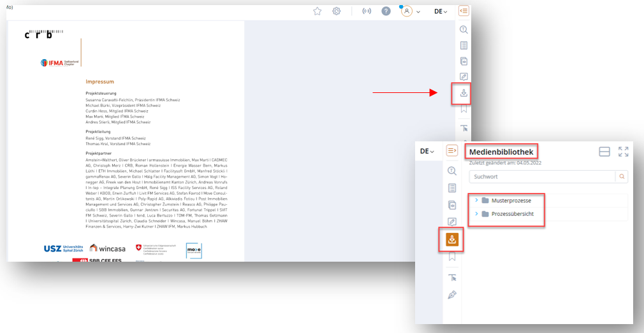Open the DE language dropdown in main viewer
The image size is (644, 333).
(x=441, y=11)
